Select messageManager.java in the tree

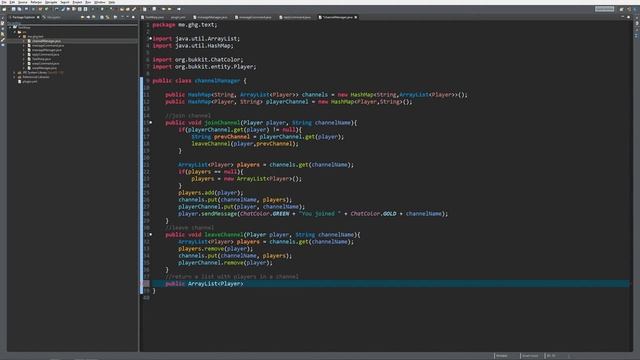pyautogui.click(x=47, y=50)
